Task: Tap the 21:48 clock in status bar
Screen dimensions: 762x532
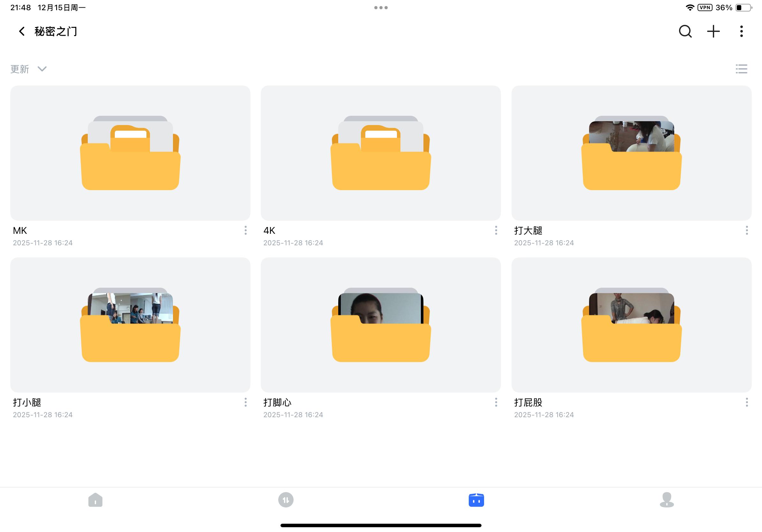Action: pos(20,8)
